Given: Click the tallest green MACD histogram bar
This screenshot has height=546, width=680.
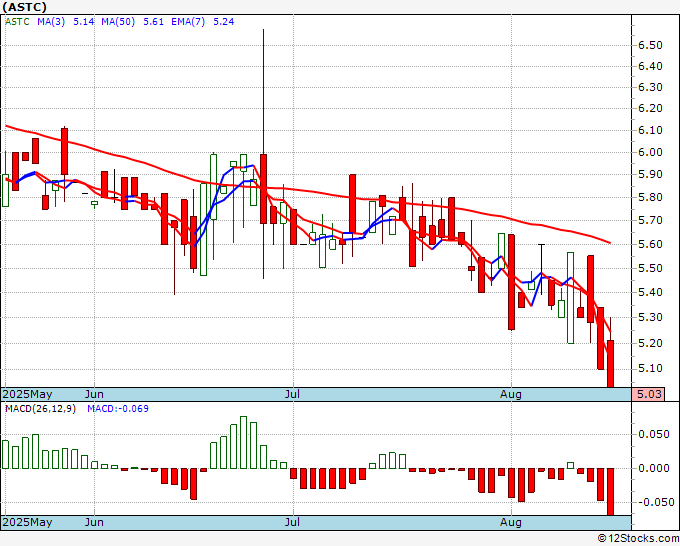Looking at the screenshot, I should point(243,442).
